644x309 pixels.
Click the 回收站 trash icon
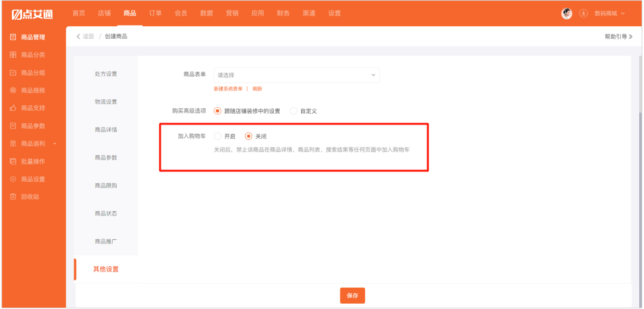pyautogui.click(x=13, y=196)
